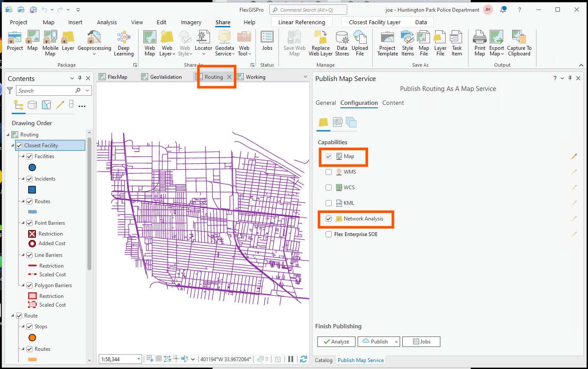
Task: Select List By Editing pencil icon
Action: pyautogui.click(x=60, y=105)
